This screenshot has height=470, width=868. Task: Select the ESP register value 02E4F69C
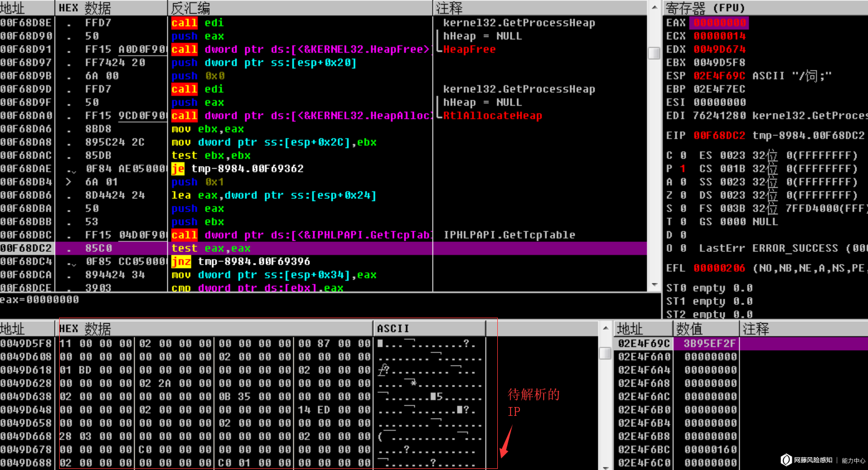(x=719, y=76)
